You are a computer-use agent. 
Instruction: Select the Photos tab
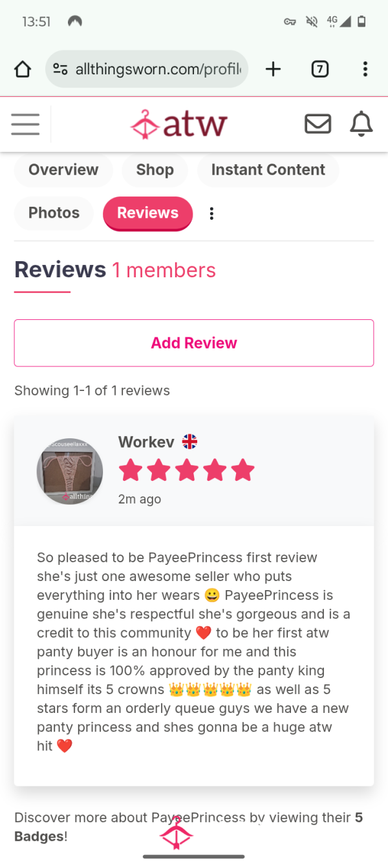tap(54, 213)
